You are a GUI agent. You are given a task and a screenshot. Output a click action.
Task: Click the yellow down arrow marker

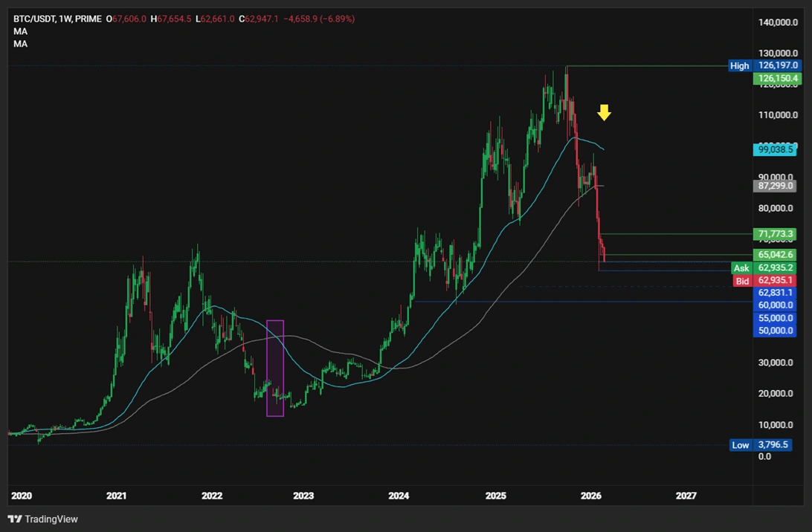tap(604, 112)
